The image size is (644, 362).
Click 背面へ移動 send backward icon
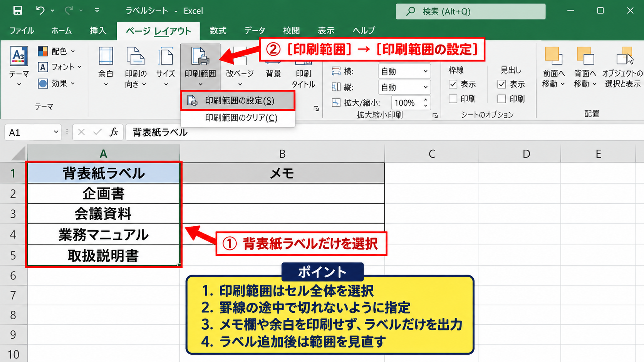pyautogui.click(x=585, y=56)
